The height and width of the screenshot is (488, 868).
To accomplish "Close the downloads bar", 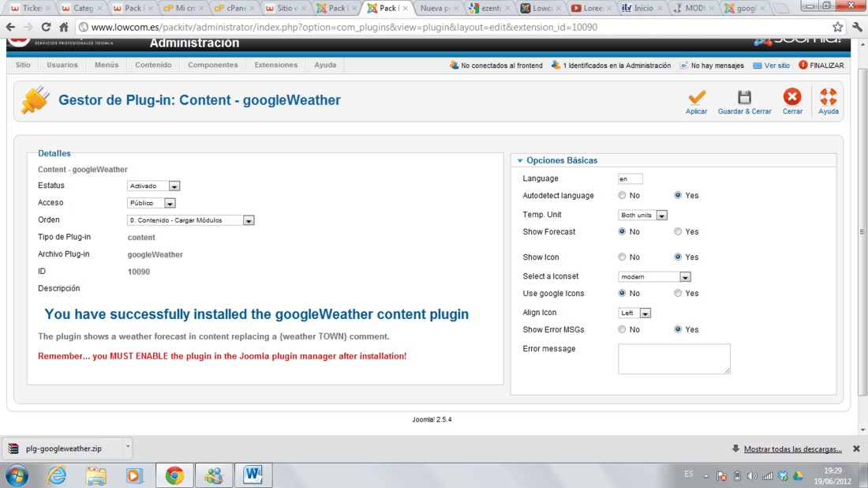I will click(x=856, y=449).
